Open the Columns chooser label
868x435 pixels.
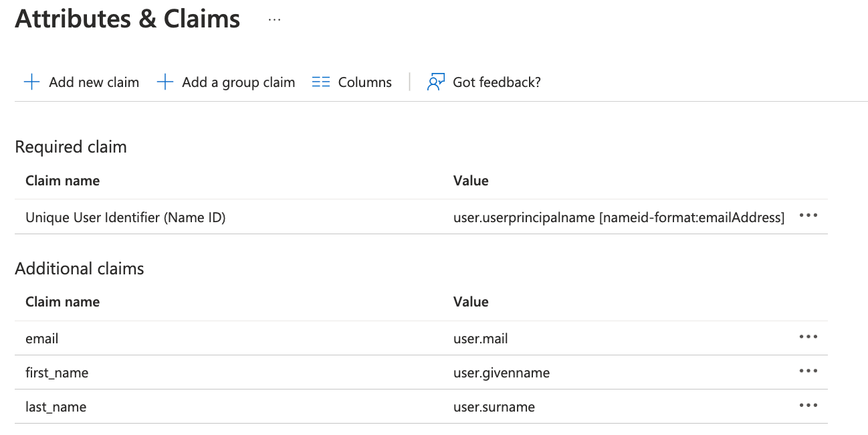click(x=364, y=82)
